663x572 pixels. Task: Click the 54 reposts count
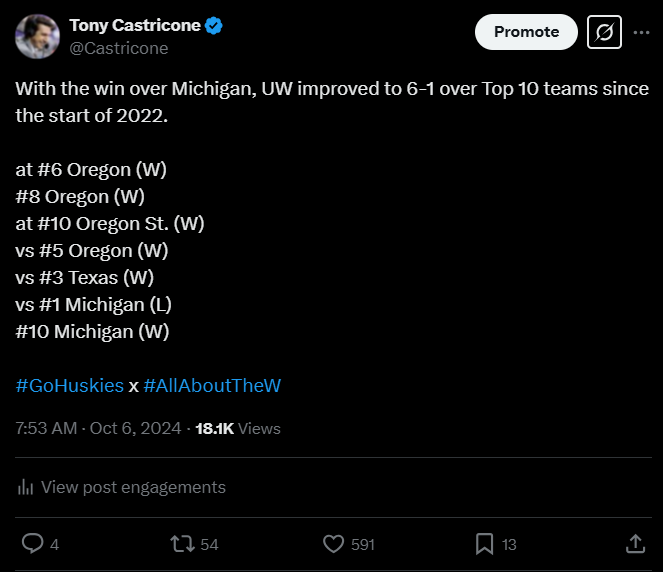coord(209,544)
